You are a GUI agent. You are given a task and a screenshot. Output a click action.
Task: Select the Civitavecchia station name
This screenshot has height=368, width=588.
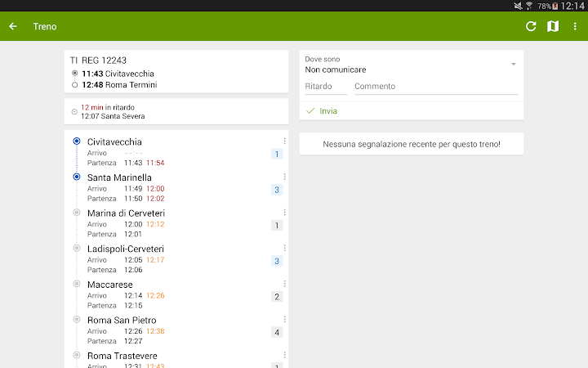[114, 142]
